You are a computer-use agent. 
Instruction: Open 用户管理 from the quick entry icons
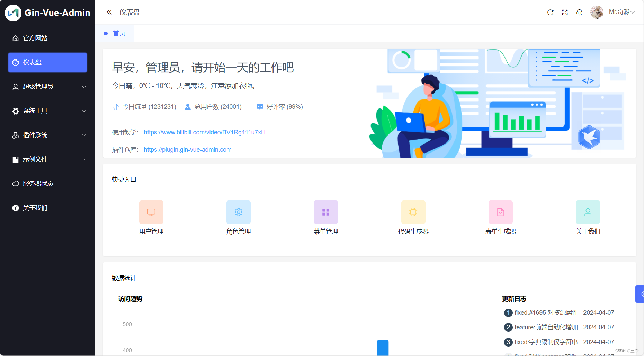[x=151, y=212]
